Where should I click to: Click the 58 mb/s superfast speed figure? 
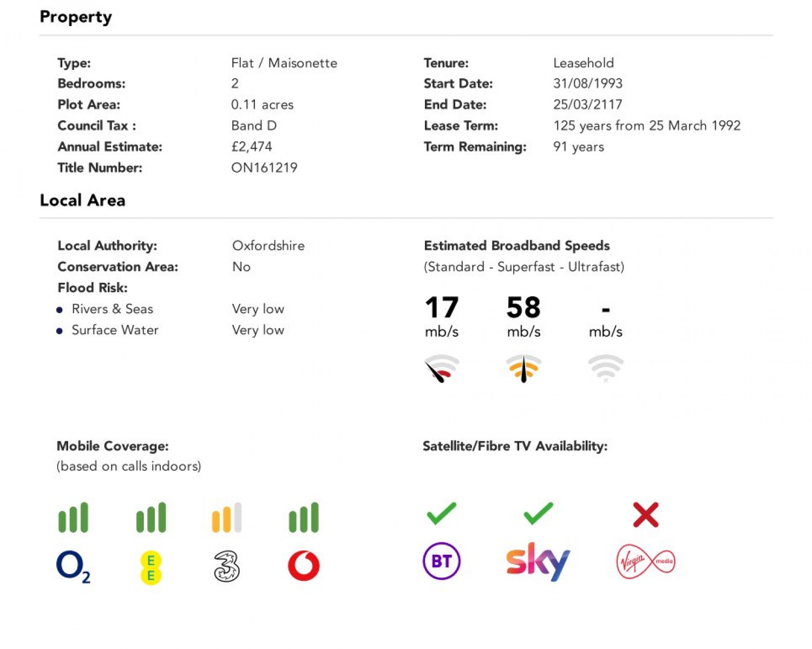523,316
